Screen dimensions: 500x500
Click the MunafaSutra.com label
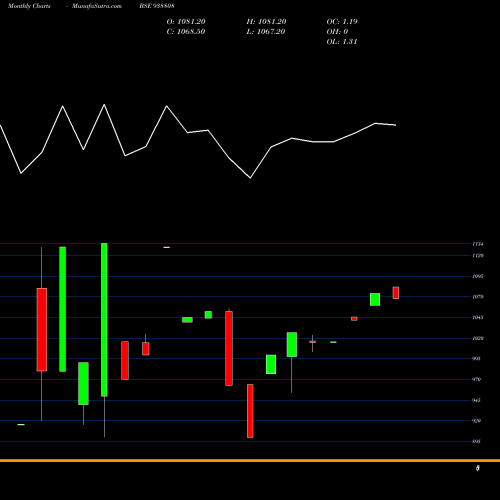97,6
